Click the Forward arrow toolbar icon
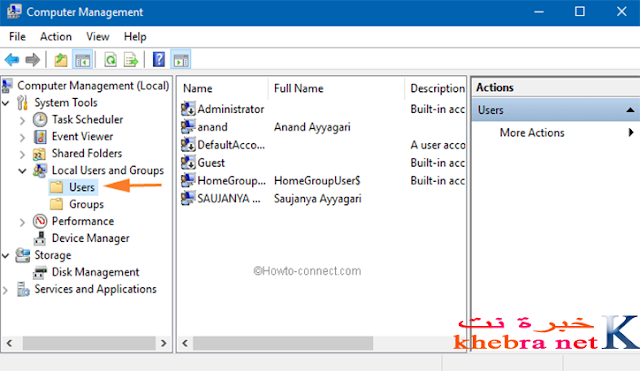640x371 pixels. [33, 60]
